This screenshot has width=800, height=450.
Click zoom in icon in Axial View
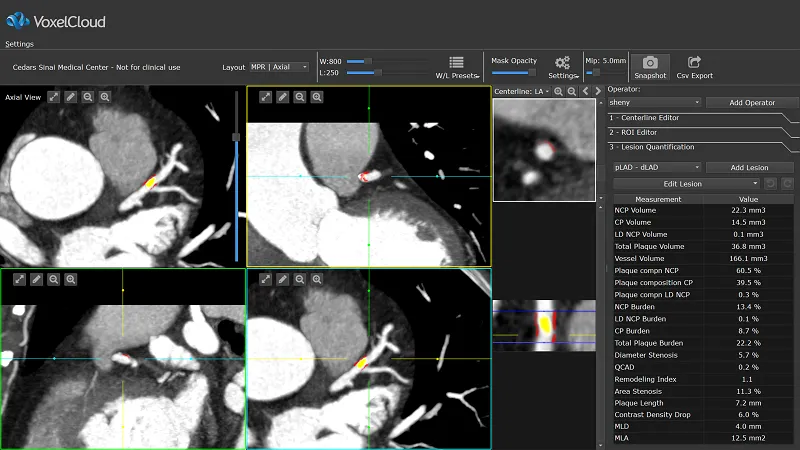(105, 97)
